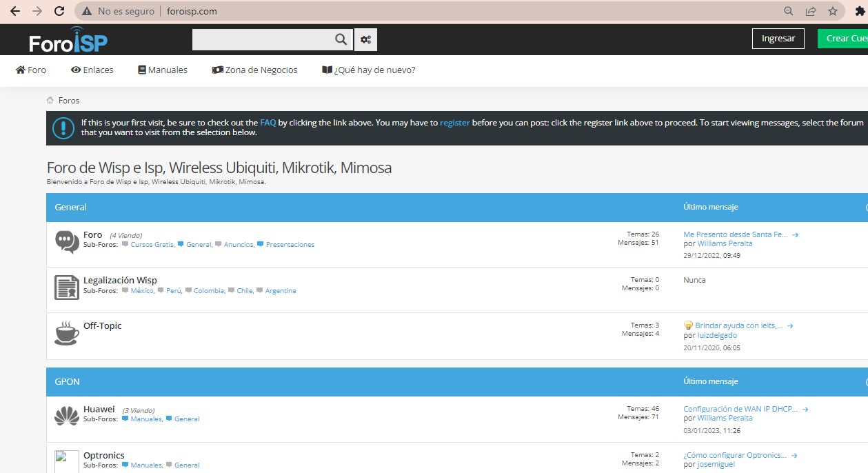Click the Off-Topic coffee cup icon
Image resolution: width=868 pixels, height=473 pixels.
tap(67, 332)
